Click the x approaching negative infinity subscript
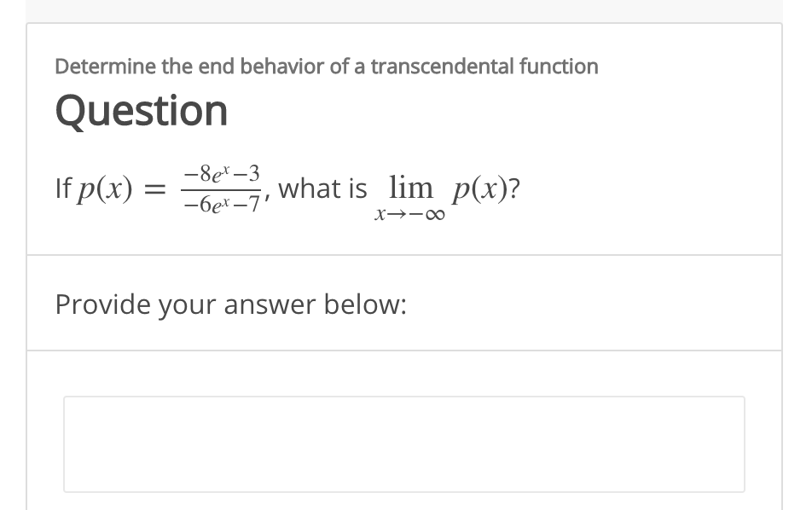812x510 pixels. pyautogui.click(x=409, y=214)
